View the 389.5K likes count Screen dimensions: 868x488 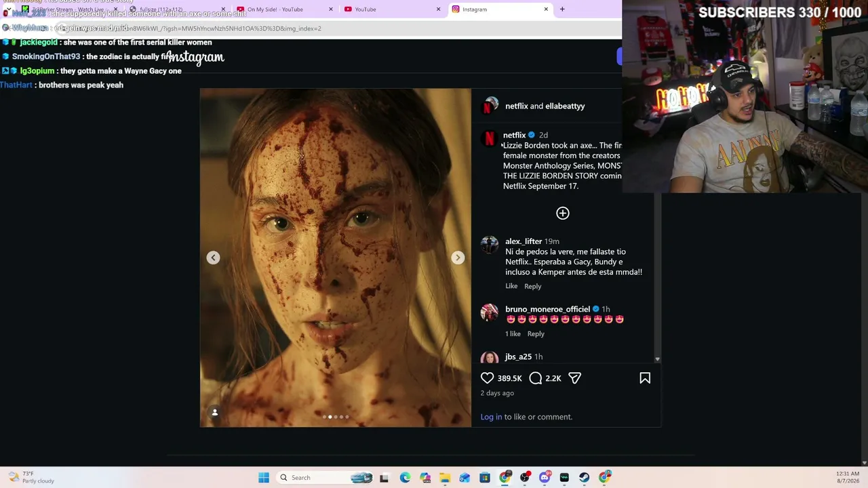[x=510, y=378]
